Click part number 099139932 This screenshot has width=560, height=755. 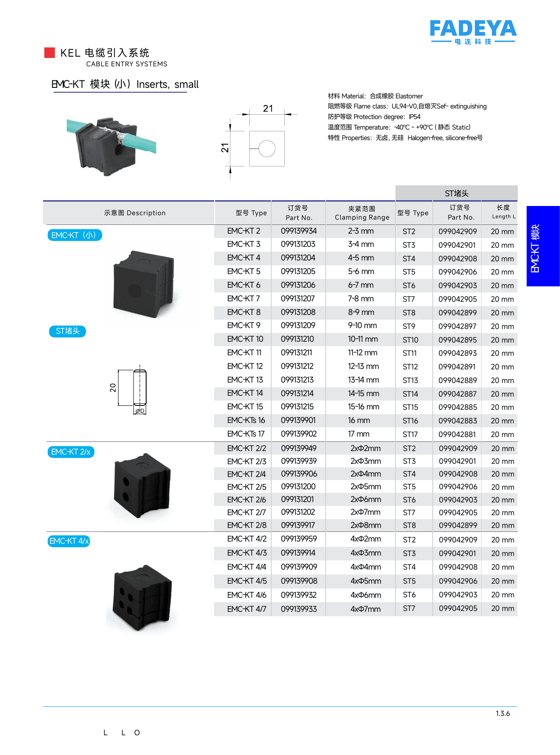pos(299,595)
